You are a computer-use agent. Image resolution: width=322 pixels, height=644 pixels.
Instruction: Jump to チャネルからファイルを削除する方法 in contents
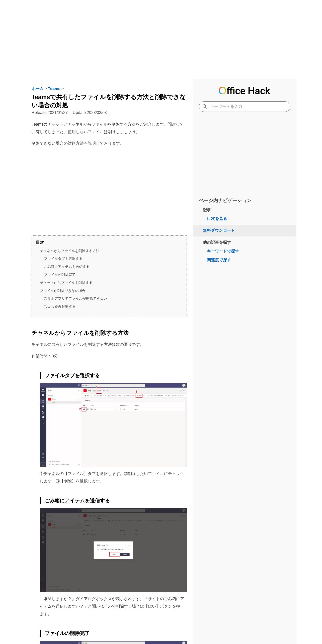[70, 251]
